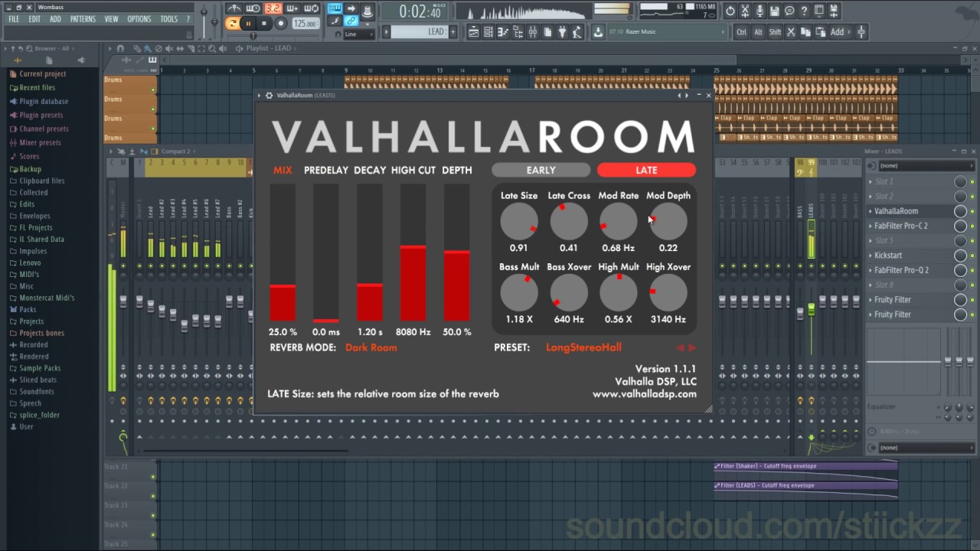Toggle the ValhallaRoom slot enable circle in mixer
The width and height of the screenshot is (980, 551).
pos(960,211)
